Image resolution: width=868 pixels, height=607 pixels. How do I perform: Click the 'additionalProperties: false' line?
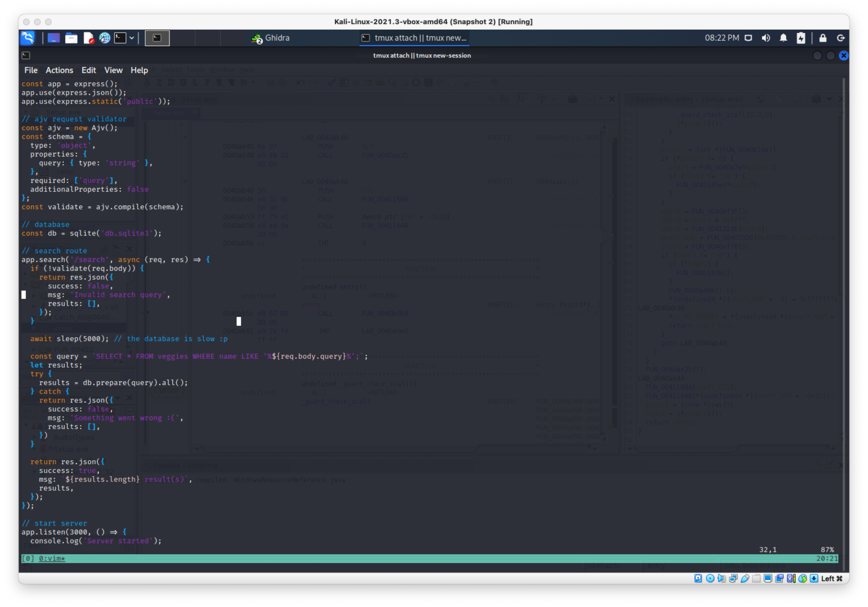click(89, 190)
